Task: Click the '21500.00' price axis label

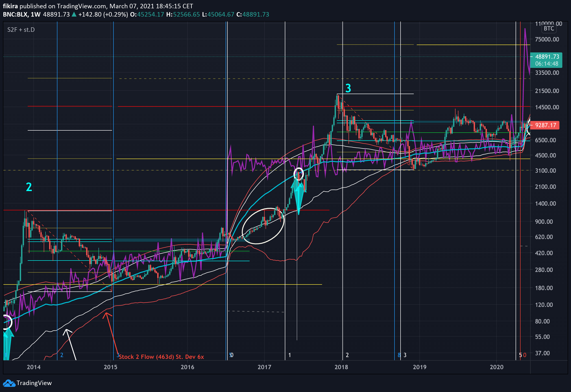Action: (x=547, y=91)
